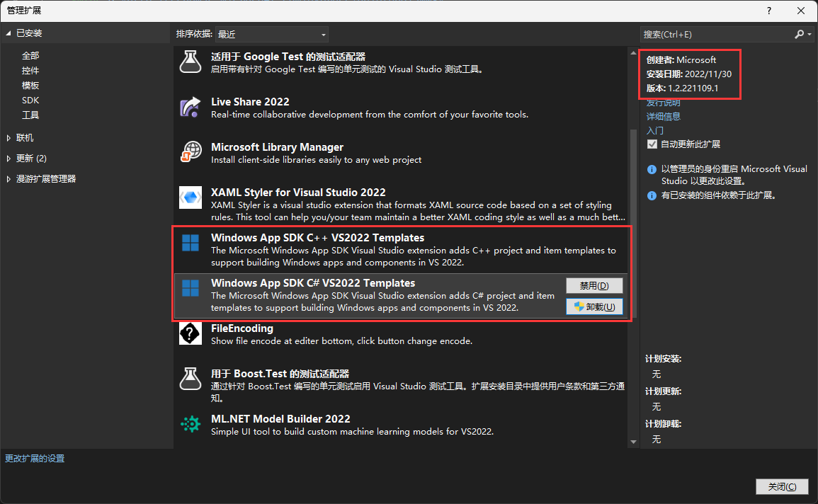
Task: Click the extension list scrollbar thumb
Action: tap(633, 224)
